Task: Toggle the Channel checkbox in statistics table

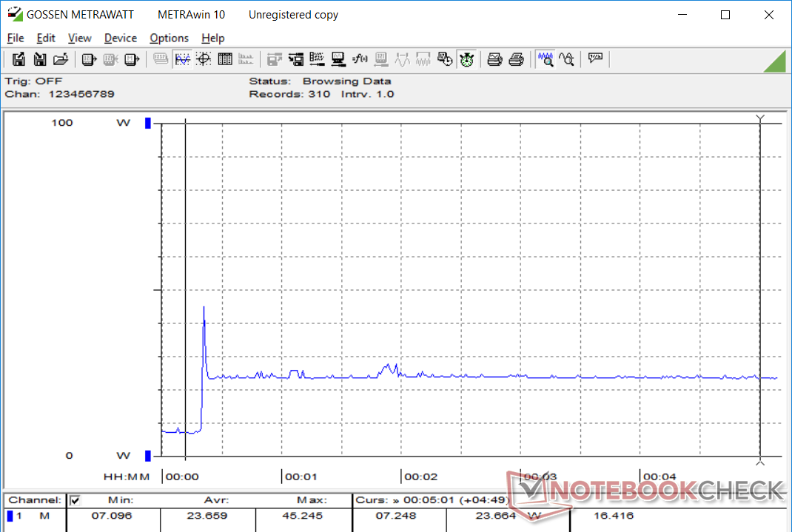Action: tap(75, 500)
